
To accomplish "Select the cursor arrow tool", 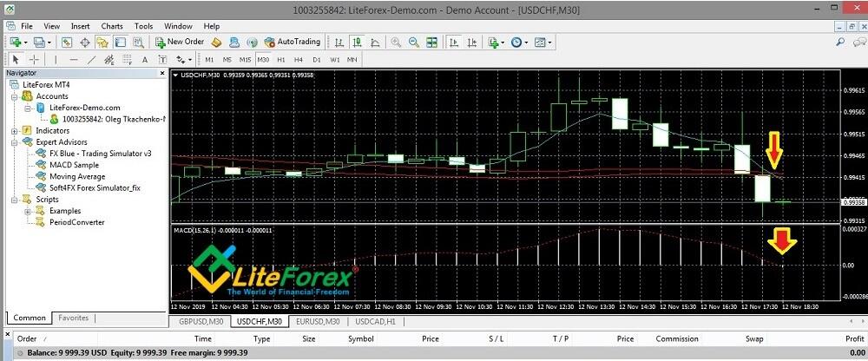I will click(16, 59).
